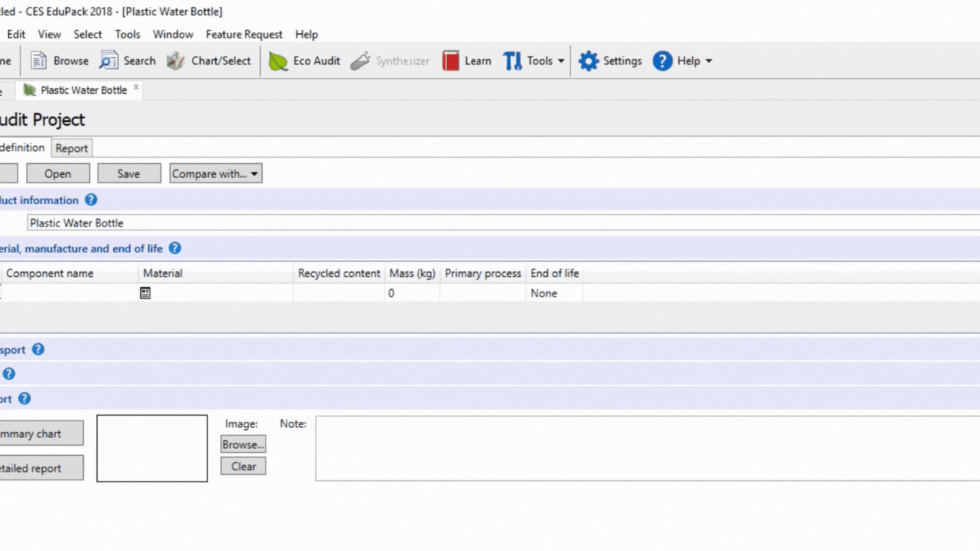Screen dimensions: 980x551
Task: Open Chart/Select in the toolbar
Action: (x=209, y=61)
